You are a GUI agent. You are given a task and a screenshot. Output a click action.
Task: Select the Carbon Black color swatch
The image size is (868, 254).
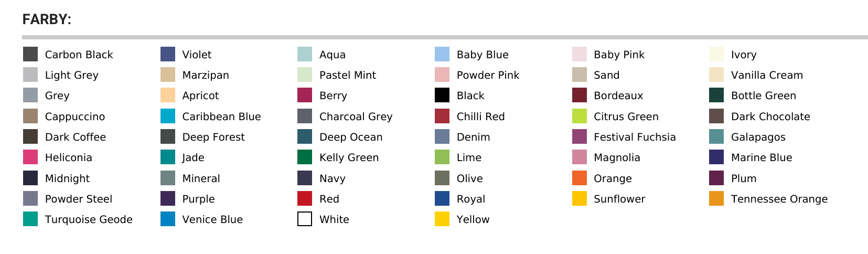click(x=30, y=54)
